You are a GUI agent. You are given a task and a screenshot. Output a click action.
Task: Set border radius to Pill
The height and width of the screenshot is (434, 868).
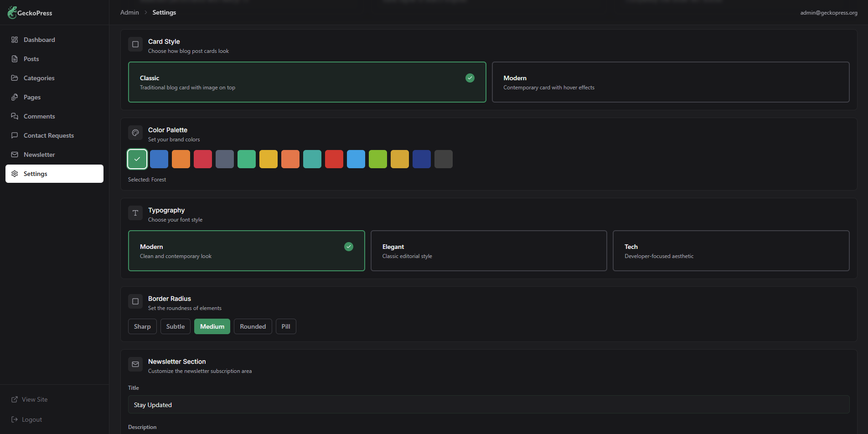click(x=286, y=326)
